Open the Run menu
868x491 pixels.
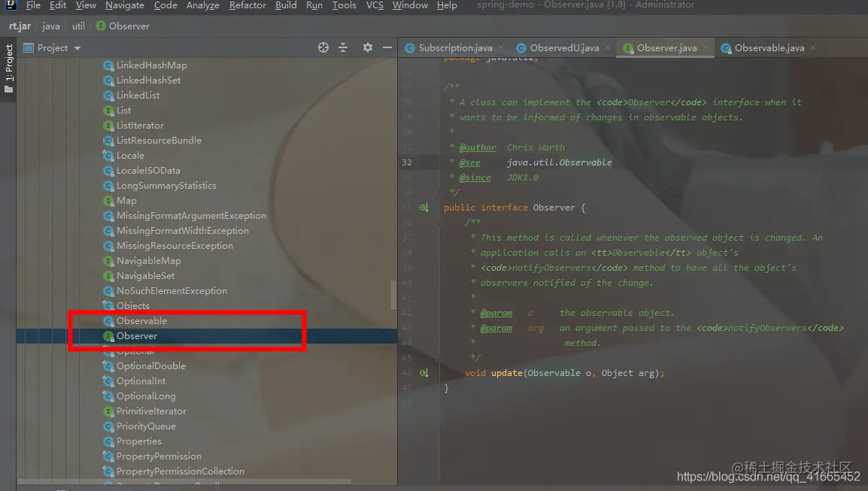click(x=314, y=5)
